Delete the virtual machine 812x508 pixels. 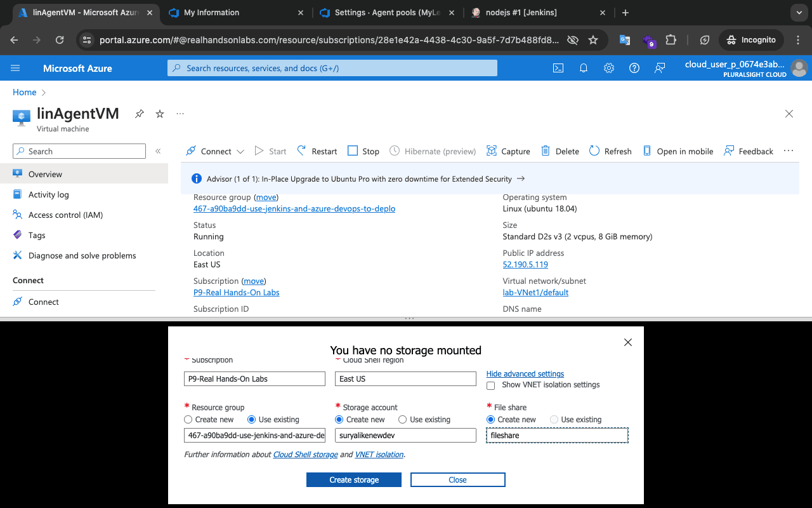(x=560, y=151)
